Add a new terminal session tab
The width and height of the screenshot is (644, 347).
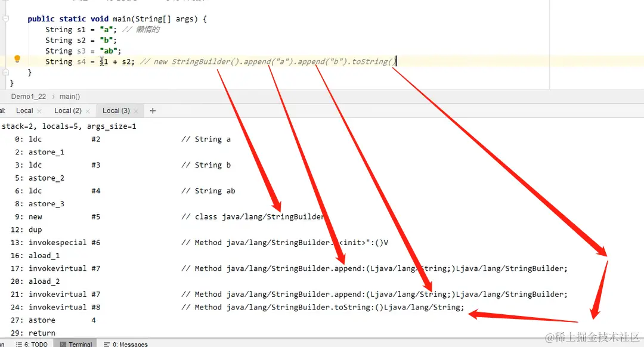tap(153, 110)
